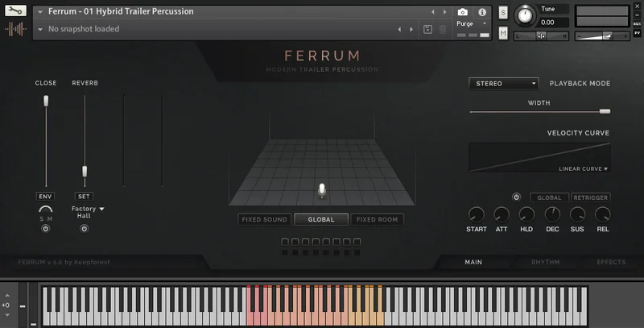Viewport: 644px width, 328px height.
Task: Open Factory Hall reverb preset dropdown
Action: (88, 212)
